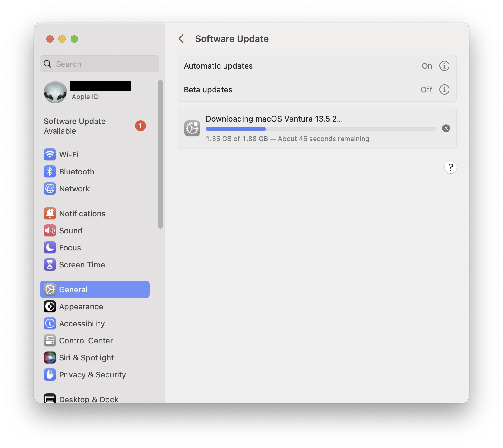Click the green full screen button
This screenshot has width=503, height=448.
coord(74,39)
